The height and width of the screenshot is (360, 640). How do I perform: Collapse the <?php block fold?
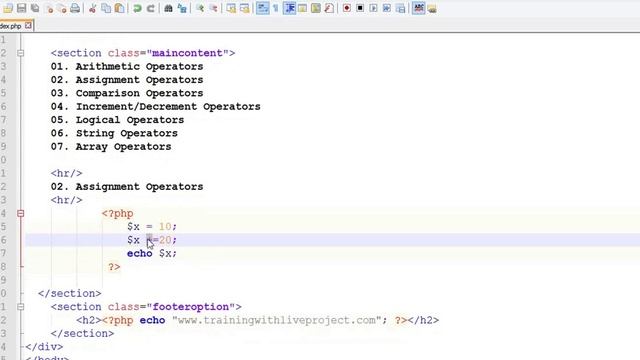20,213
